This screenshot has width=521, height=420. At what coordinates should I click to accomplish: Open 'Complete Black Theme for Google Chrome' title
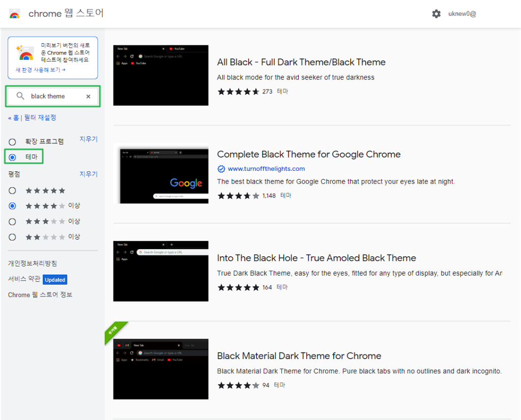coord(309,155)
